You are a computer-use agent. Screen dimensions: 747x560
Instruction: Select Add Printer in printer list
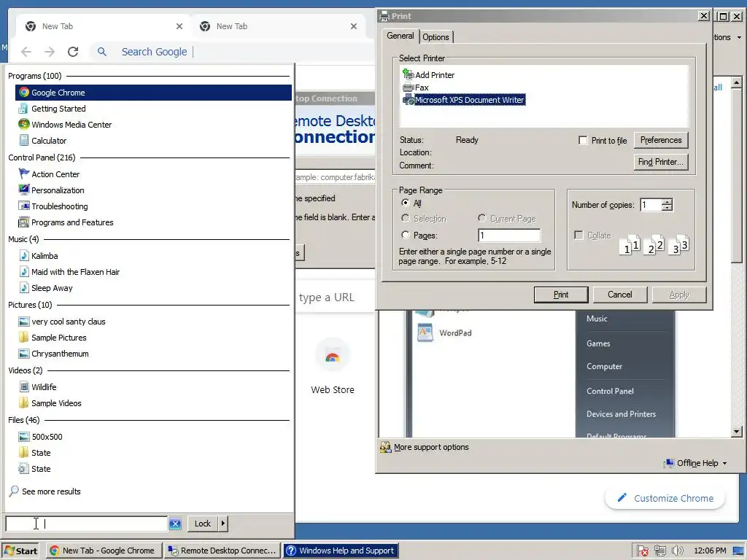click(x=429, y=75)
